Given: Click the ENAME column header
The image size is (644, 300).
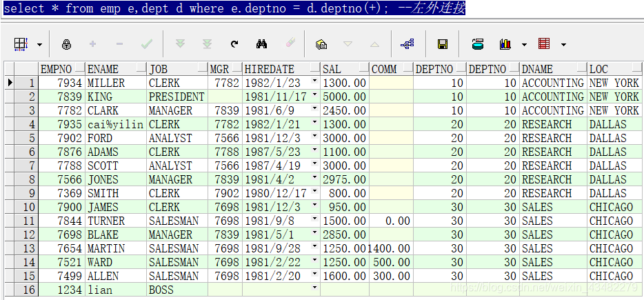Looking at the screenshot, I should [x=117, y=69].
